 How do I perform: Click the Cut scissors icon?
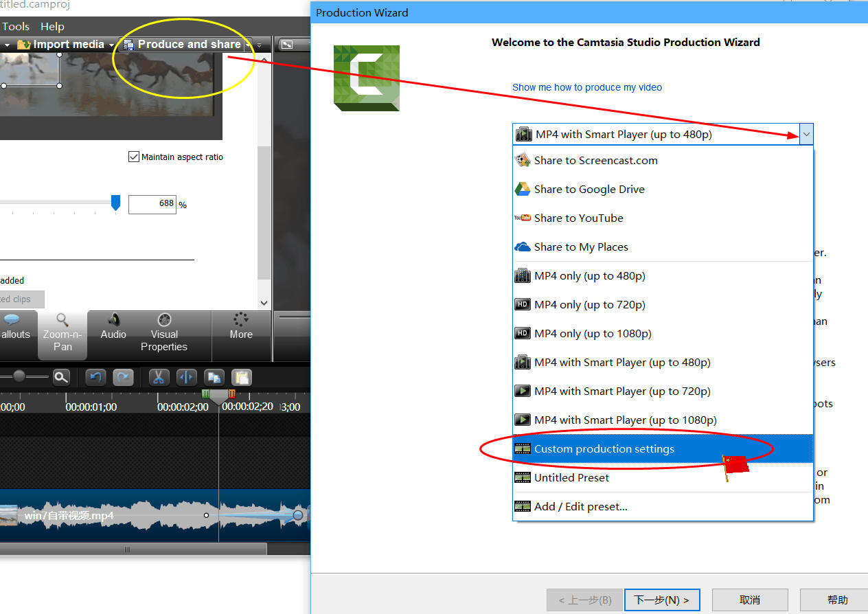pos(159,377)
